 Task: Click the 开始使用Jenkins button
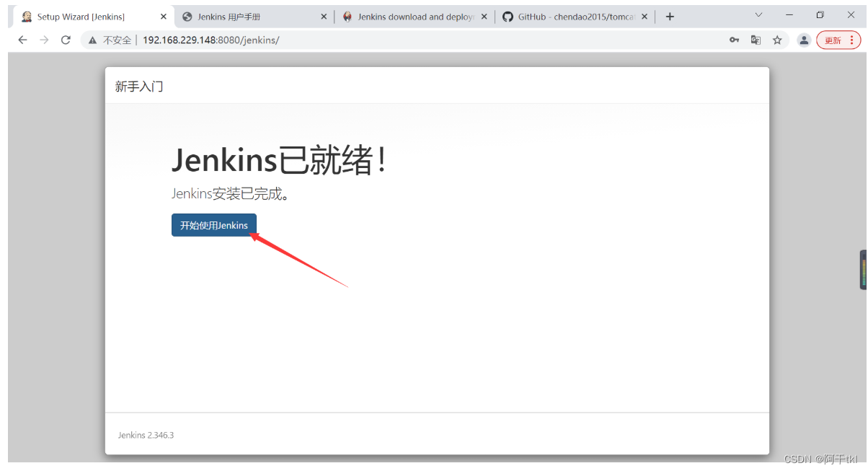click(214, 225)
